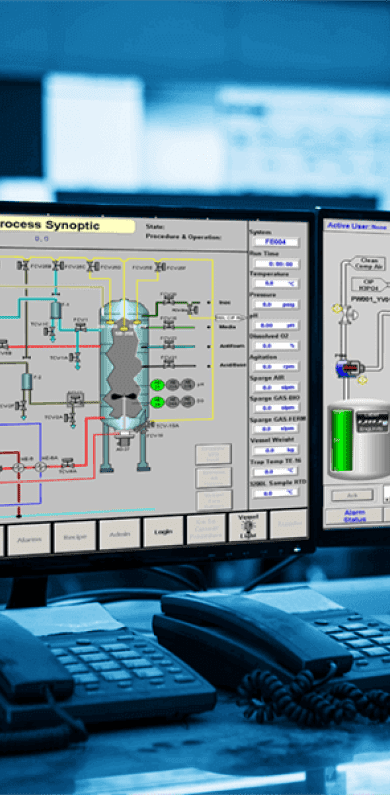Click the Sample RTD temperature field
The width and height of the screenshot is (390, 795).
coord(276,493)
